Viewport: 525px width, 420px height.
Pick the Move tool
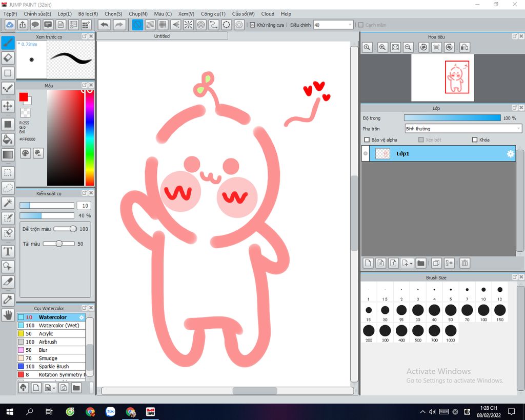[8, 106]
